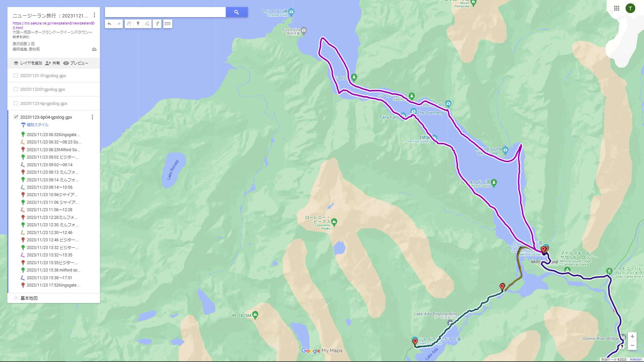This screenshot has width=644, height=362.
Task: Check the 2023112201gpslog.gpx layer
Action: 16,89
